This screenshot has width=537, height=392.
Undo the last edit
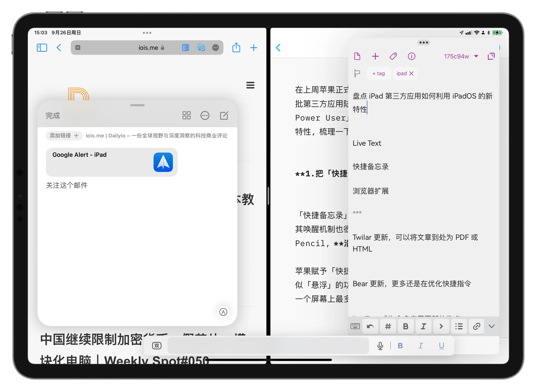[370, 326]
